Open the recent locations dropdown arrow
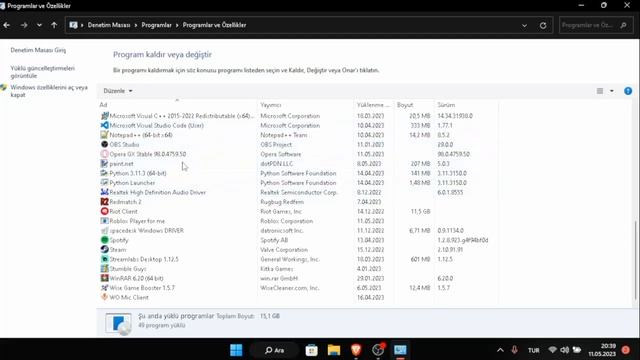This screenshot has width=640, height=360. (39, 25)
